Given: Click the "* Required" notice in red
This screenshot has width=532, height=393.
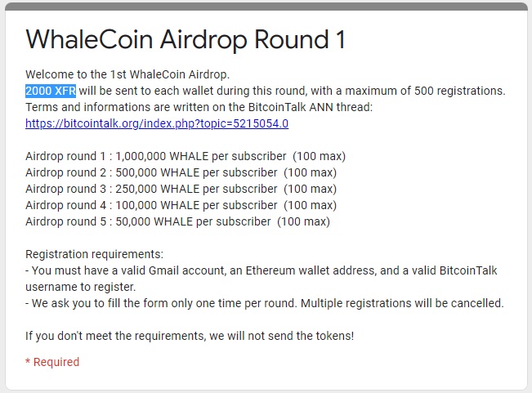Looking at the screenshot, I should point(52,362).
